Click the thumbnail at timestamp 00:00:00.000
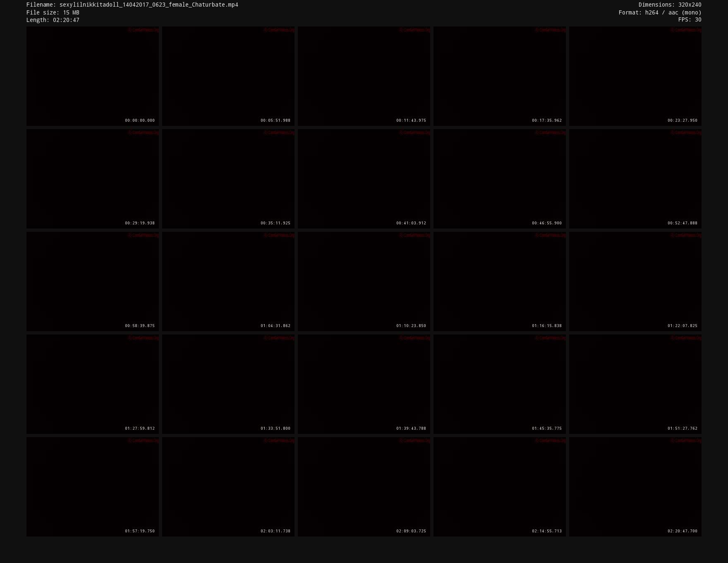This screenshot has height=563, width=728. 92,76
